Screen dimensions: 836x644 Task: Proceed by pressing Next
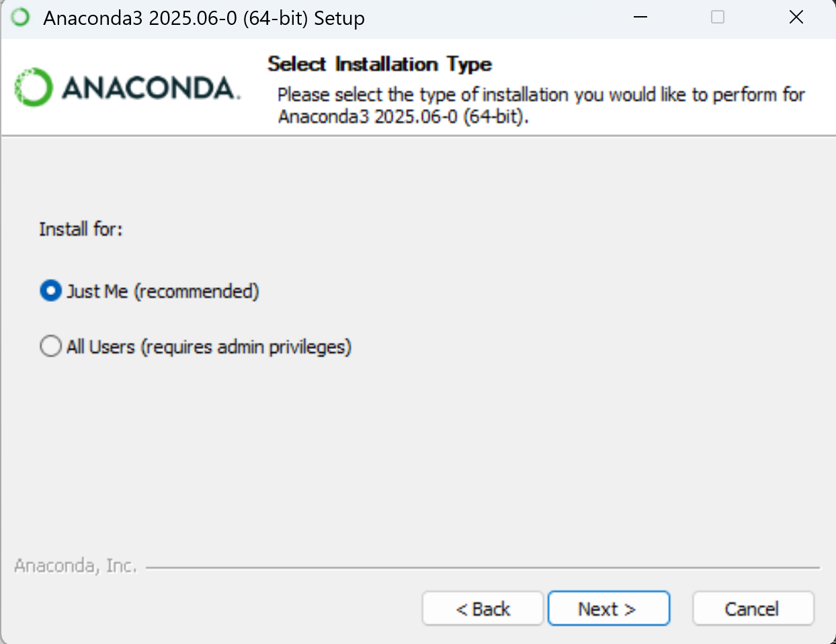click(608, 608)
